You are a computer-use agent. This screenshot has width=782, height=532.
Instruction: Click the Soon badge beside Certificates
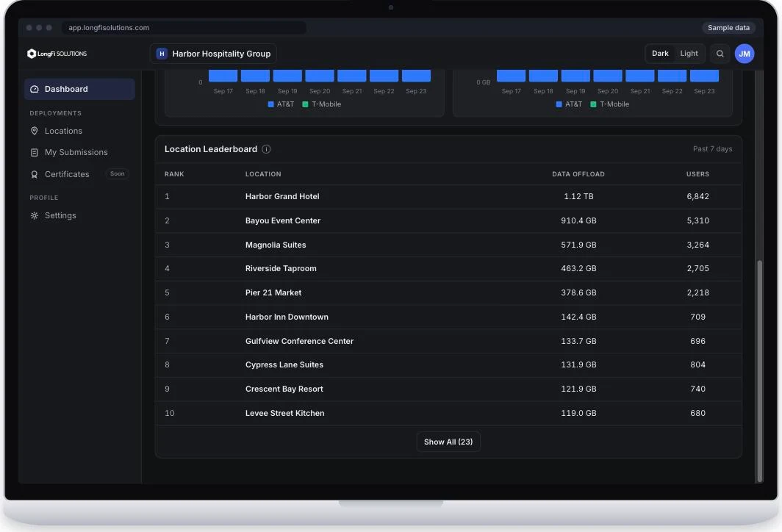coord(117,174)
